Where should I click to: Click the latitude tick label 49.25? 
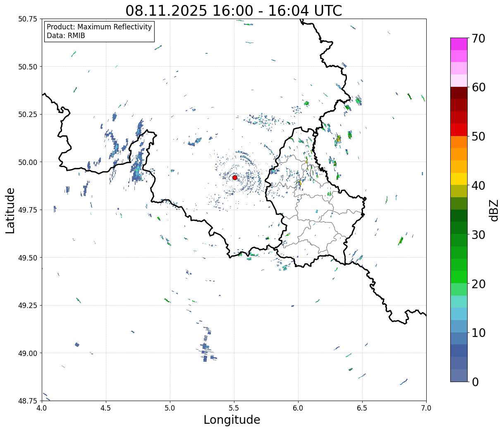coord(28,306)
